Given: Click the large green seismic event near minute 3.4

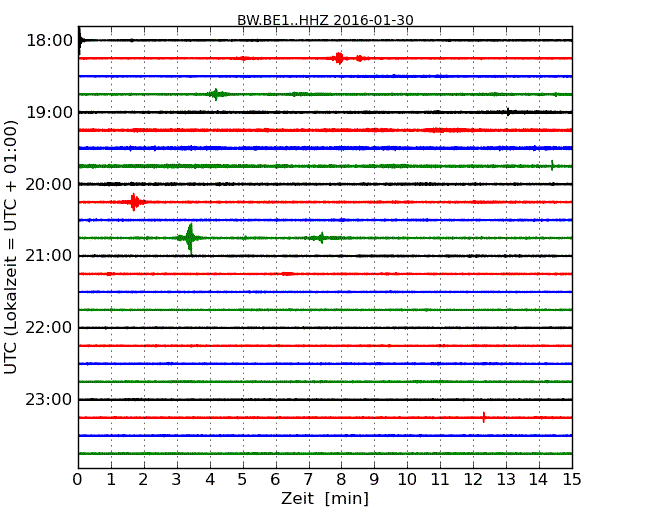Looking at the screenshot, I should pos(190,238).
